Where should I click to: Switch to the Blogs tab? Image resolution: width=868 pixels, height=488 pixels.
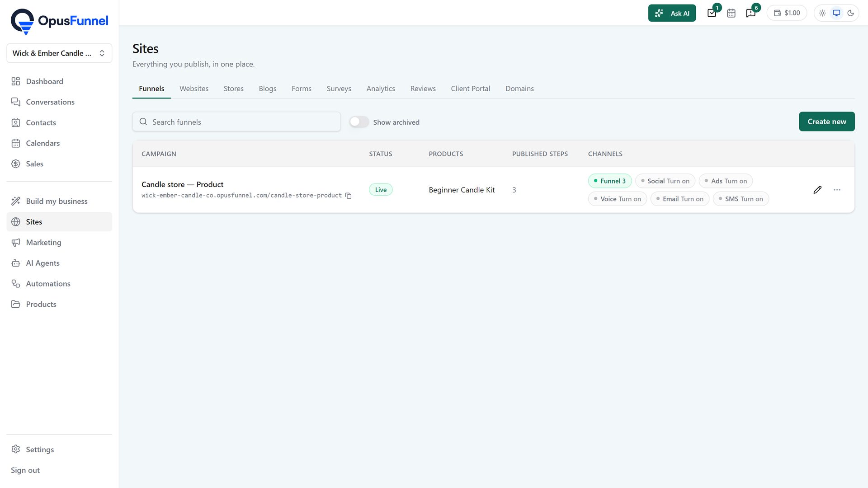pos(268,89)
